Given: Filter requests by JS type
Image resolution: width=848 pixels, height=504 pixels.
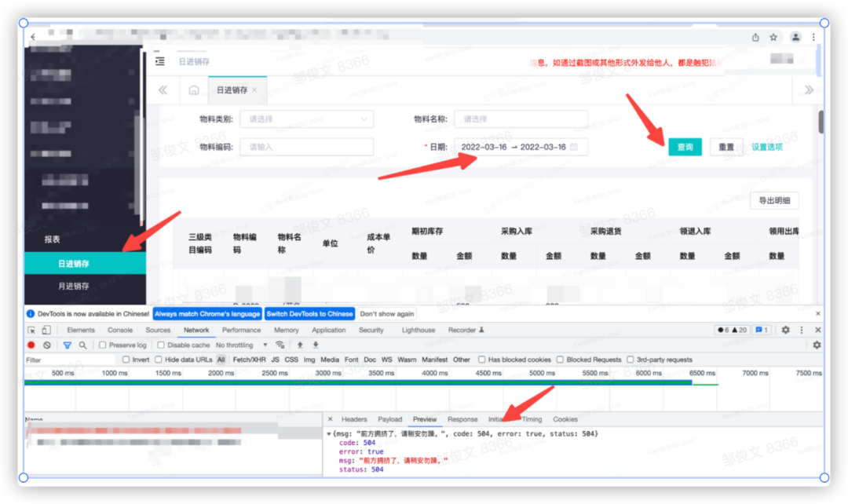Looking at the screenshot, I should tap(276, 360).
